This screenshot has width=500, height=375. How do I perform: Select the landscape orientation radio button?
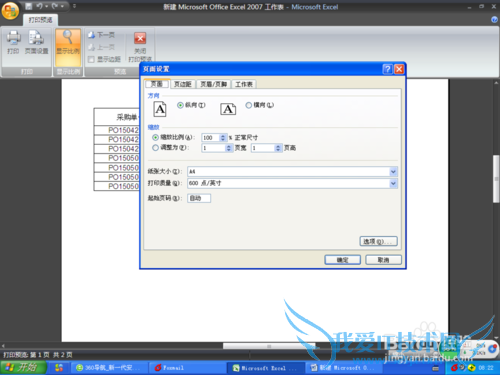(x=249, y=105)
